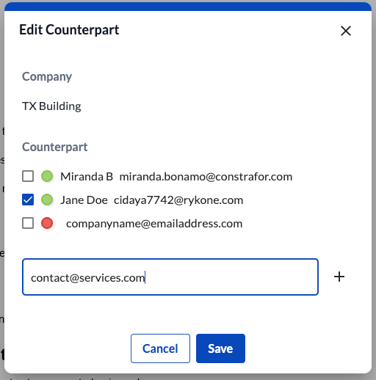This screenshot has width=376, height=380.
Task: Focus the contact@services.com email input field
Action: [170, 277]
